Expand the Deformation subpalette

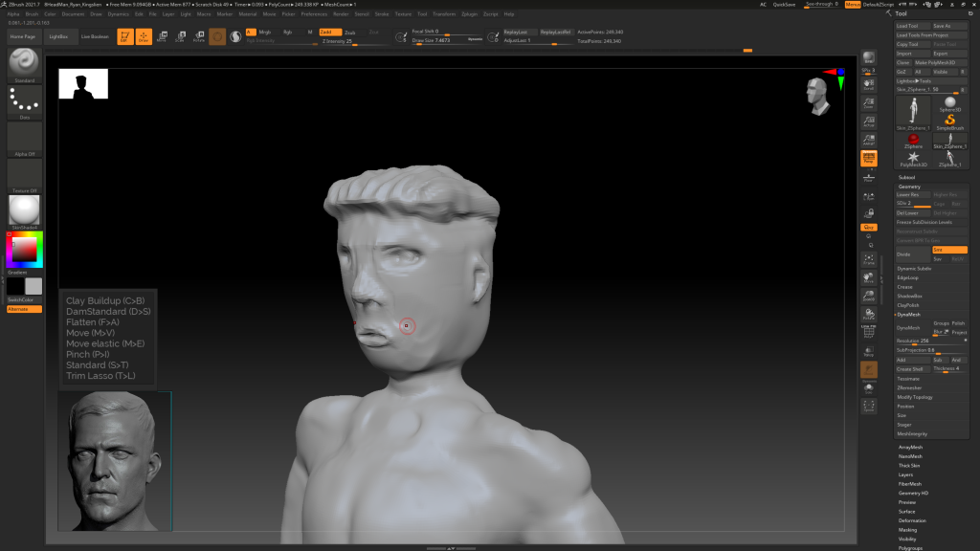pos(912,520)
